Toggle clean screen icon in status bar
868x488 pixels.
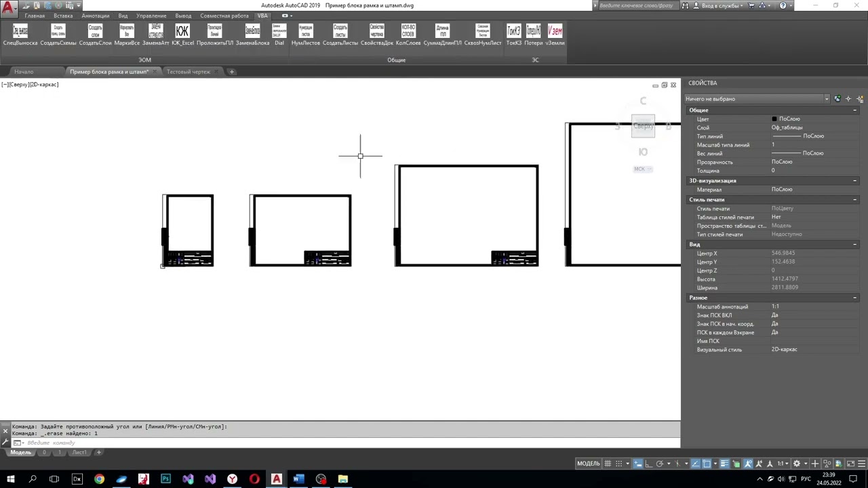(x=850, y=464)
